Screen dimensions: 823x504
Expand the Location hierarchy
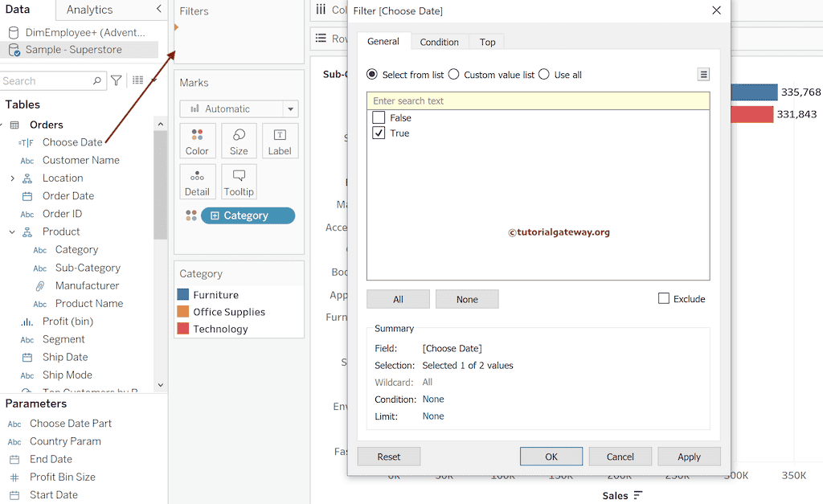pyautogui.click(x=12, y=178)
